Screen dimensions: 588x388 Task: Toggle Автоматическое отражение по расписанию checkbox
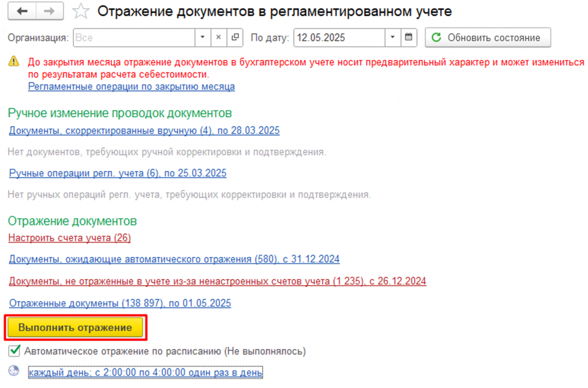[x=14, y=351]
